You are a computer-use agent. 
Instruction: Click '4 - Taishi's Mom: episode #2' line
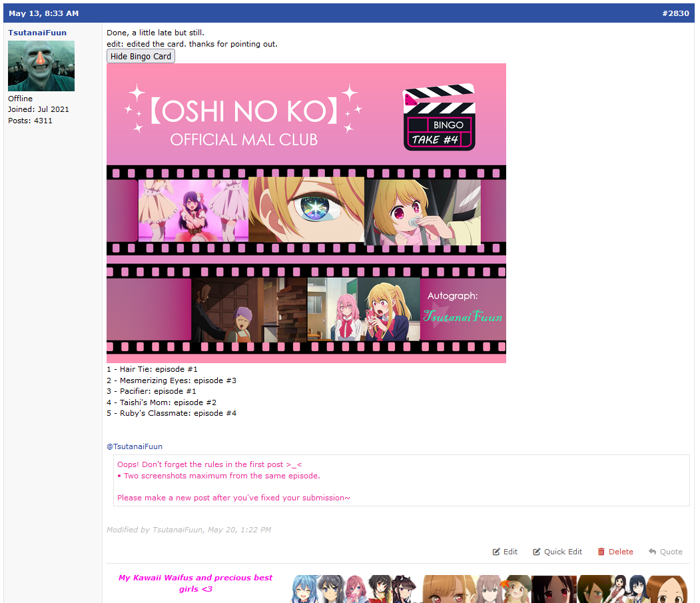162,402
